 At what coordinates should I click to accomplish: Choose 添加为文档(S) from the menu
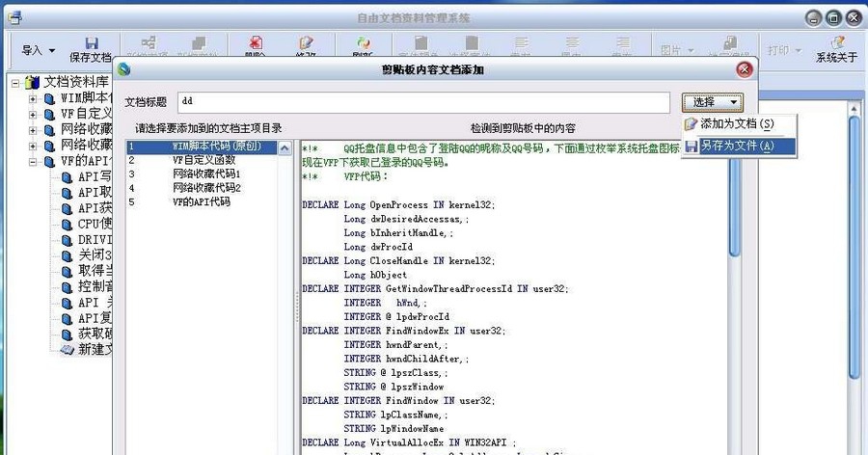click(x=739, y=124)
